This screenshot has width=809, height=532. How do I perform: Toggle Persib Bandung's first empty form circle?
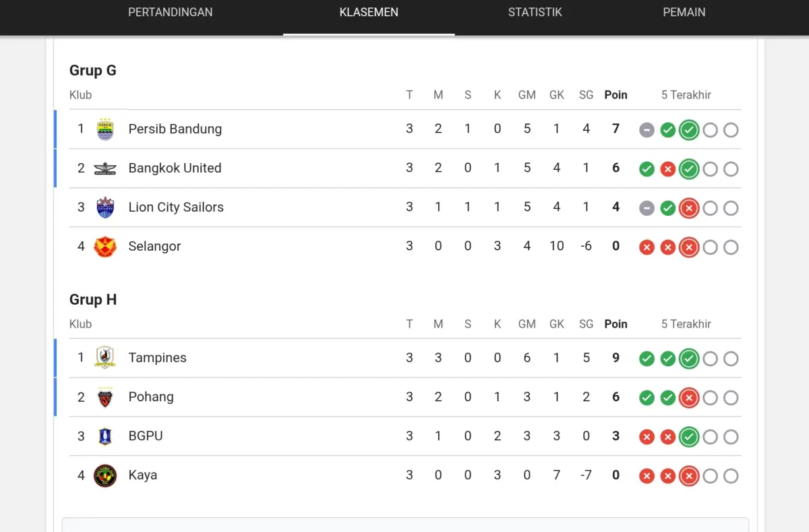point(710,129)
